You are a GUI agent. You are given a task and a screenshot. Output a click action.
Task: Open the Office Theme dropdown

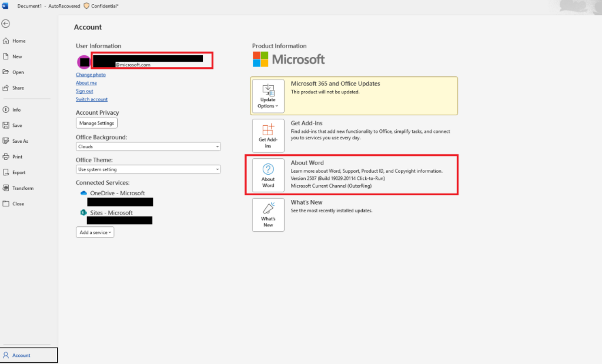(148, 169)
